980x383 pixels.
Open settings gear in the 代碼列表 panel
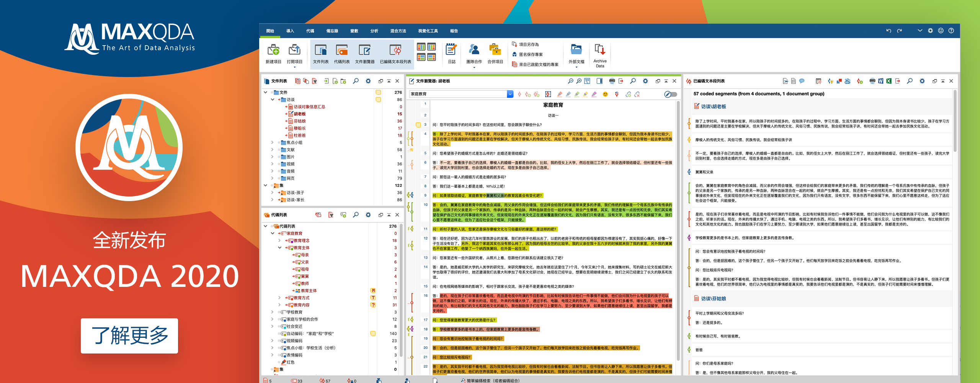368,215
